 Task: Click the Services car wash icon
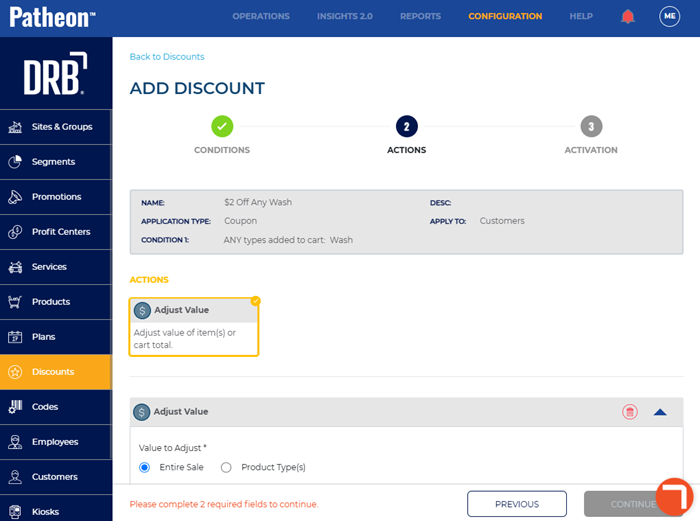coord(15,267)
